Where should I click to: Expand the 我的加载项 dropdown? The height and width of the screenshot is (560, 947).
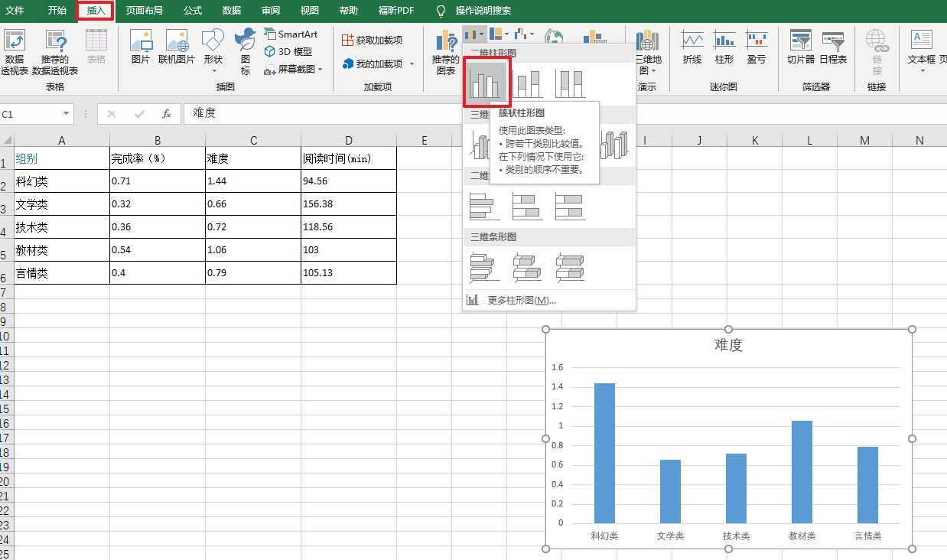pos(412,64)
